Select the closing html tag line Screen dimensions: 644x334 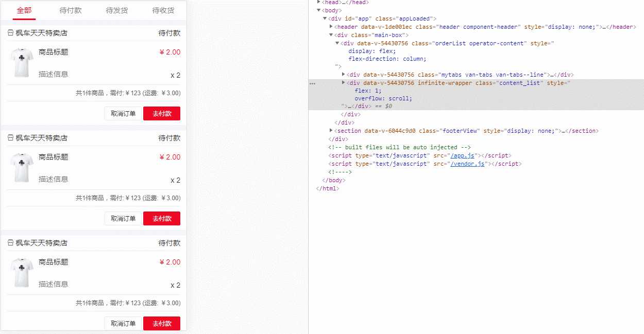[x=328, y=188]
